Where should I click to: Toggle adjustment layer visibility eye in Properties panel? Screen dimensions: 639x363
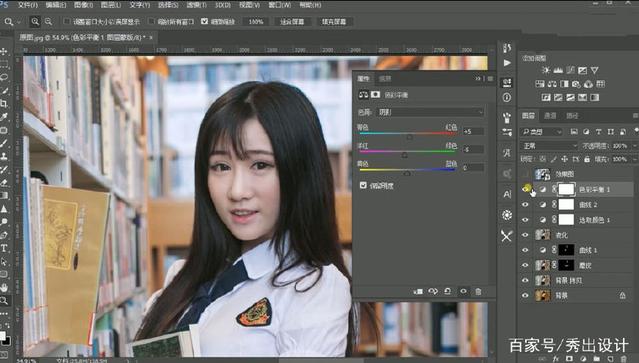coord(463,291)
